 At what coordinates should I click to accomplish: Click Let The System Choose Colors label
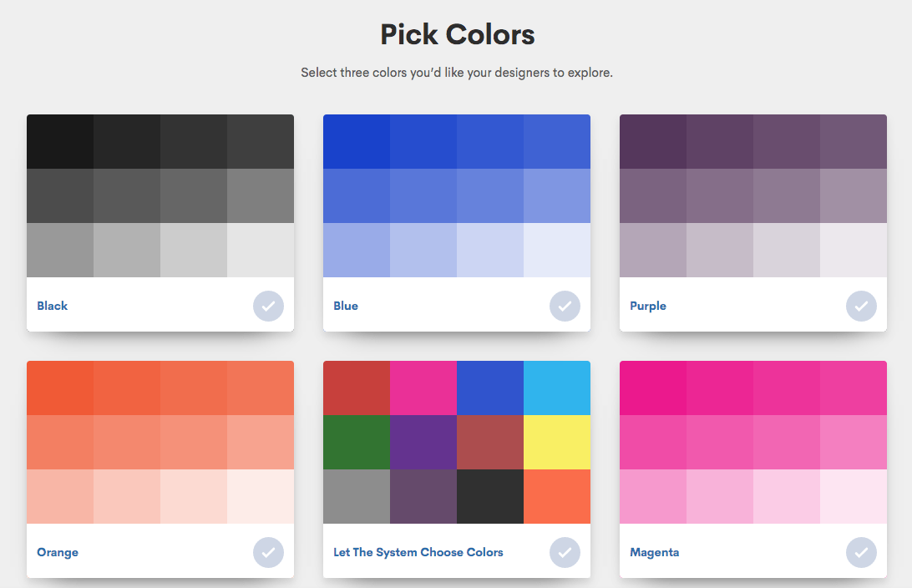pos(418,552)
